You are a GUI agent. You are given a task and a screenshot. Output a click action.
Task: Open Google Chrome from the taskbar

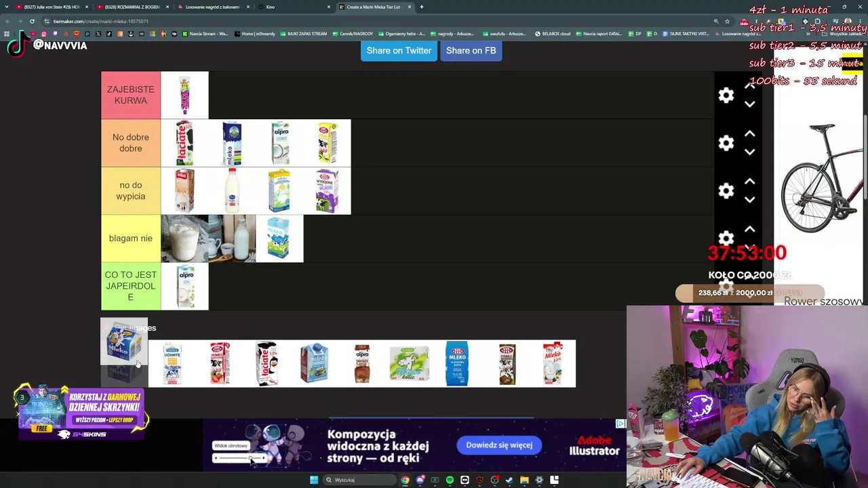pyautogui.click(x=405, y=480)
